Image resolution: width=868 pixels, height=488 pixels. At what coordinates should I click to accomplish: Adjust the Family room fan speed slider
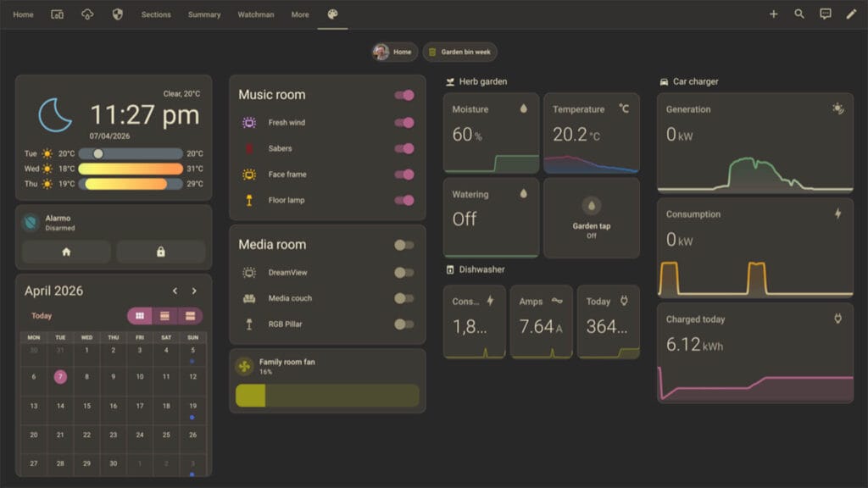(x=327, y=396)
